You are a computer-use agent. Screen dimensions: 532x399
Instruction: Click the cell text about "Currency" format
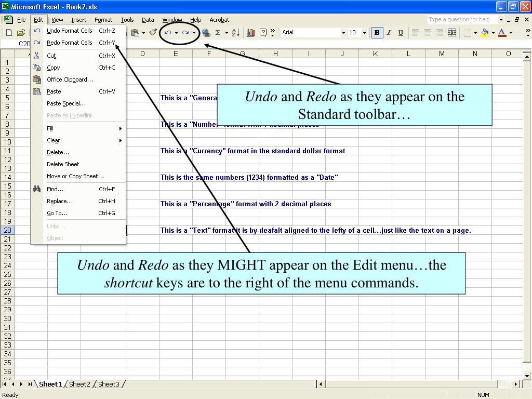tap(253, 151)
